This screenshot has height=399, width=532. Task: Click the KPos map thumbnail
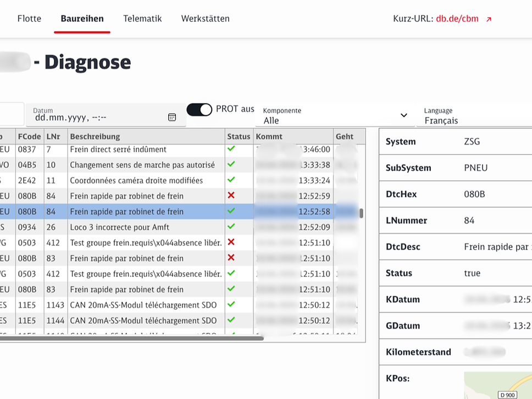click(x=498, y=385)
